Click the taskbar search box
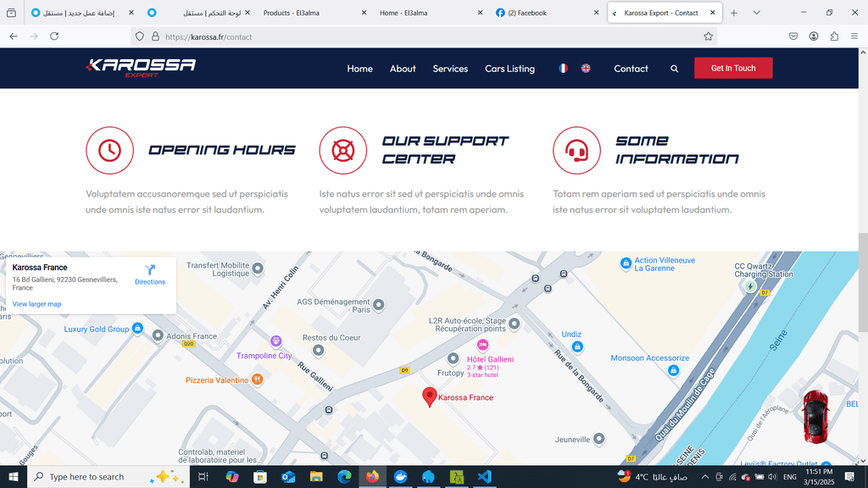 pos(108,476)
